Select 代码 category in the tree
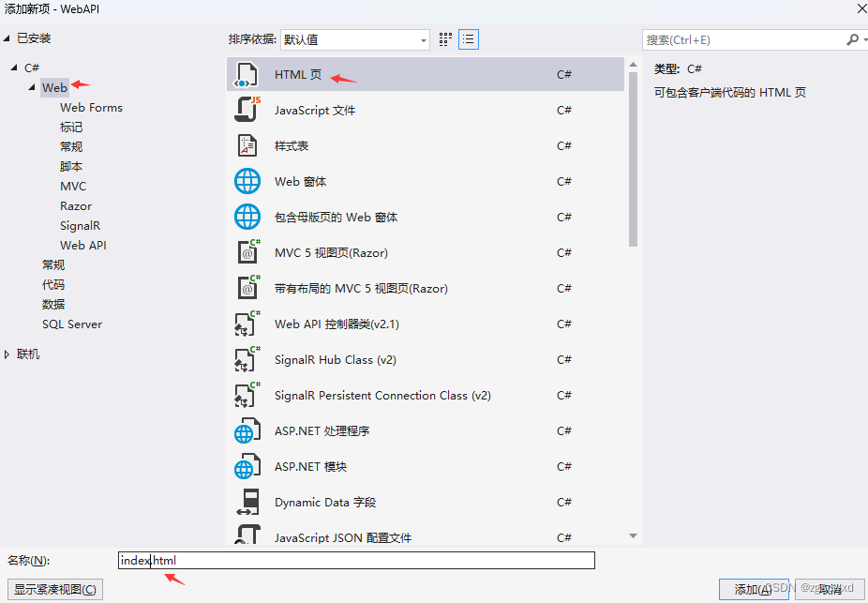Screen dimensions: 868x603 pos(53,285)
